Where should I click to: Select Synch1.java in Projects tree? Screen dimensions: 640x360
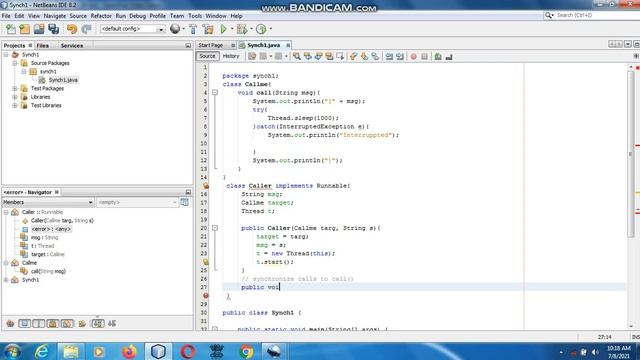click(63, 80)
